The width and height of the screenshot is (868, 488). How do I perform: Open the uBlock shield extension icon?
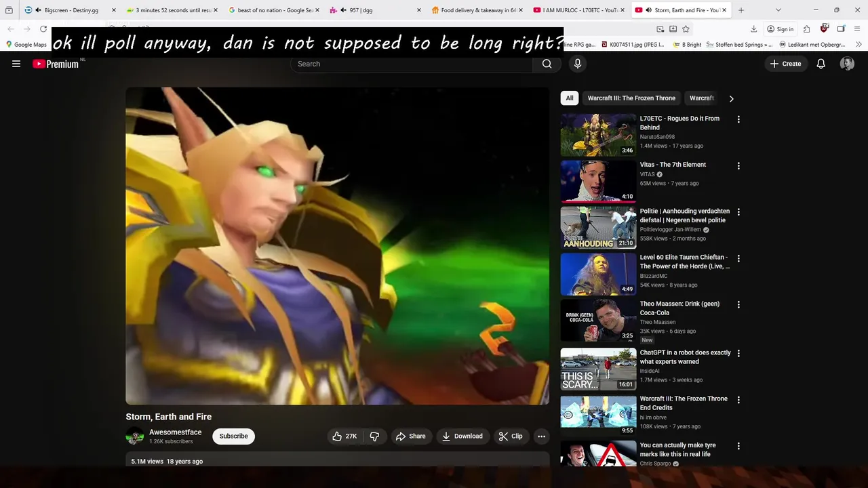(824, 28)
